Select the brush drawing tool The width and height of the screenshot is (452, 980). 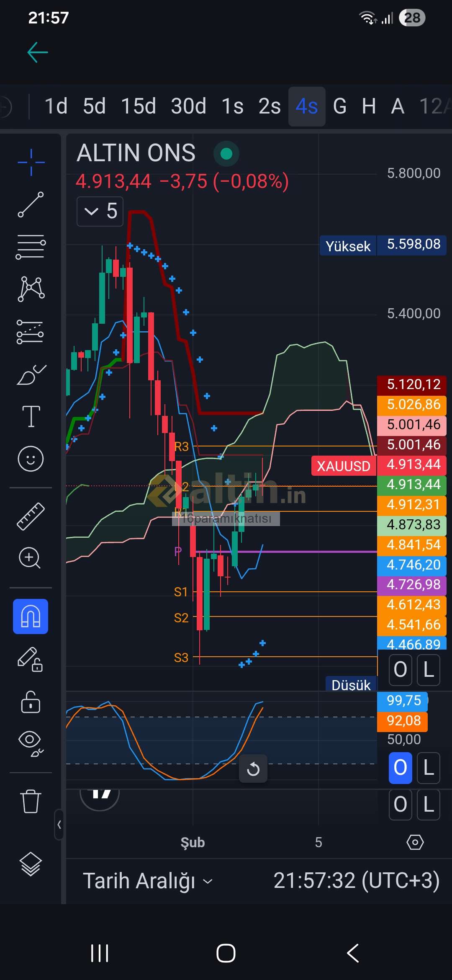pyautogui.click(x=31, y=374)
